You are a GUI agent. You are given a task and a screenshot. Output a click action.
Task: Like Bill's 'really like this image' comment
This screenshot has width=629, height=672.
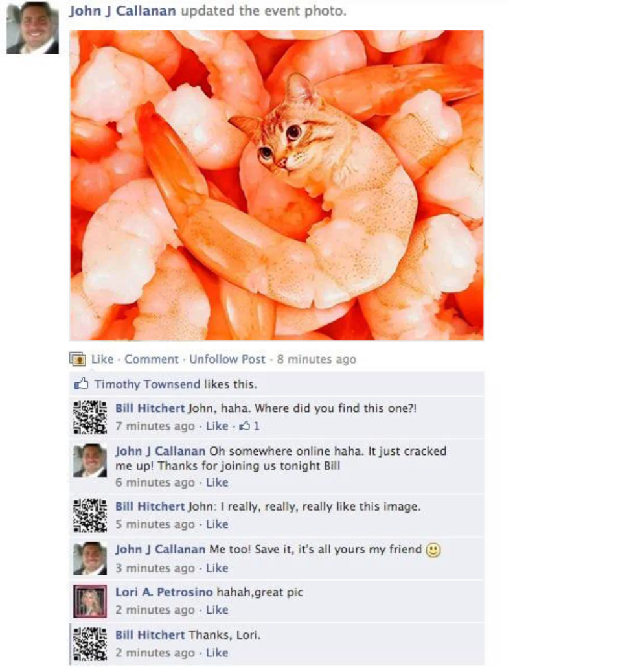pyautogui.click(x=217, y=524)
